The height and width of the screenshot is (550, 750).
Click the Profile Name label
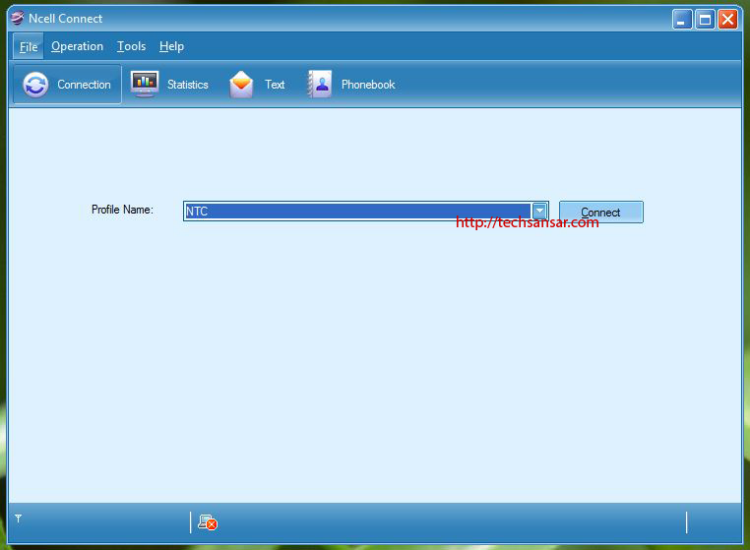(122, 210)
